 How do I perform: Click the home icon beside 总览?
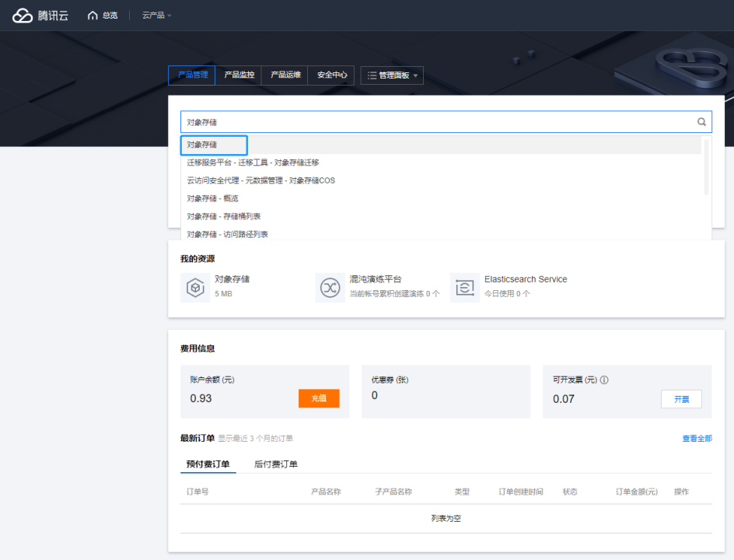click(x=93, y=16)
